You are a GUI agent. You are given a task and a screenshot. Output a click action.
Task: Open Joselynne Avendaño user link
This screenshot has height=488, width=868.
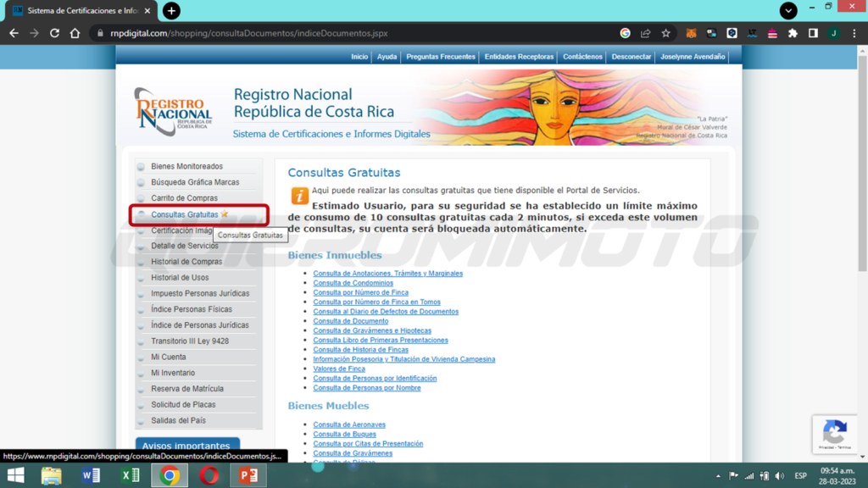(x=693, y=57)
